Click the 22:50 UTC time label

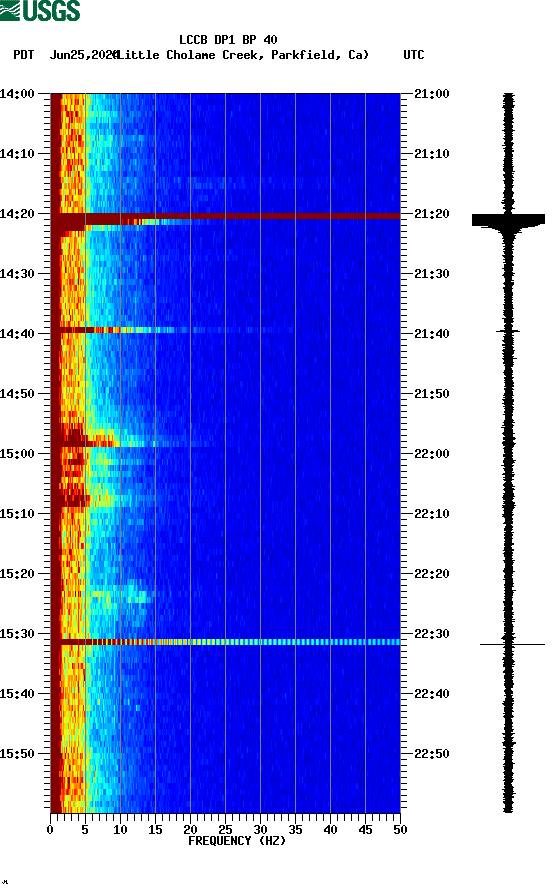pos(432,753)
